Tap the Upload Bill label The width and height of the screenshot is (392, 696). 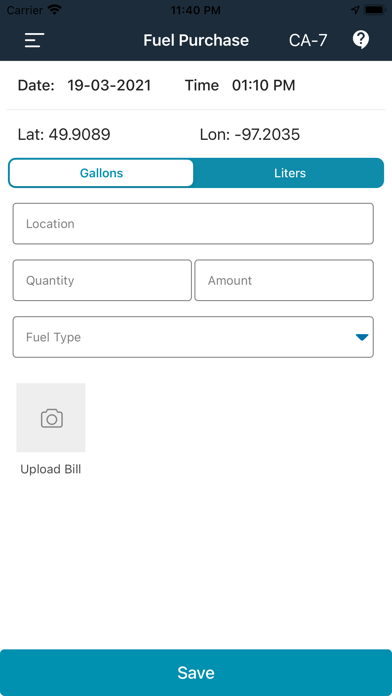51,469
